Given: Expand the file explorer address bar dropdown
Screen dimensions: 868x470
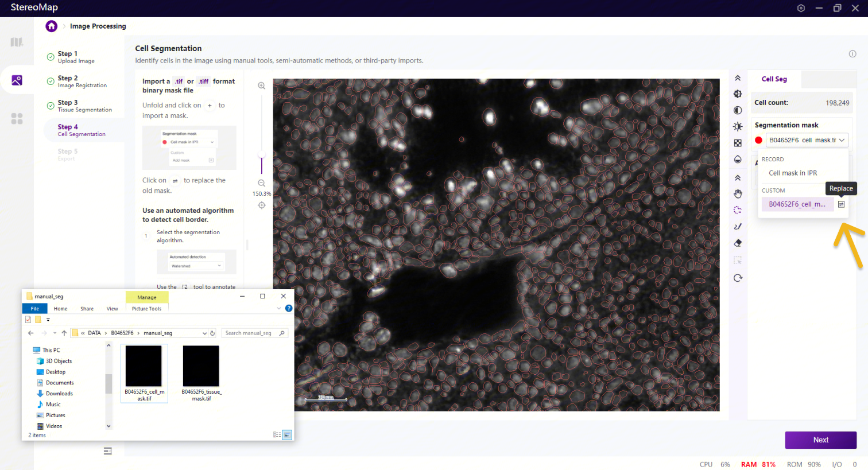Looking at the screenshot, I should 204,333.
